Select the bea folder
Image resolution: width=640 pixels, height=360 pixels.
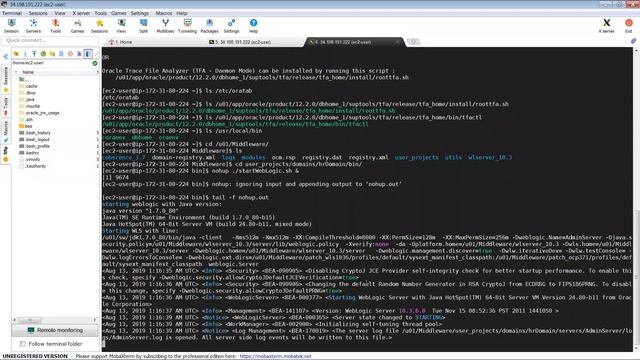click(x=25, y=126)
